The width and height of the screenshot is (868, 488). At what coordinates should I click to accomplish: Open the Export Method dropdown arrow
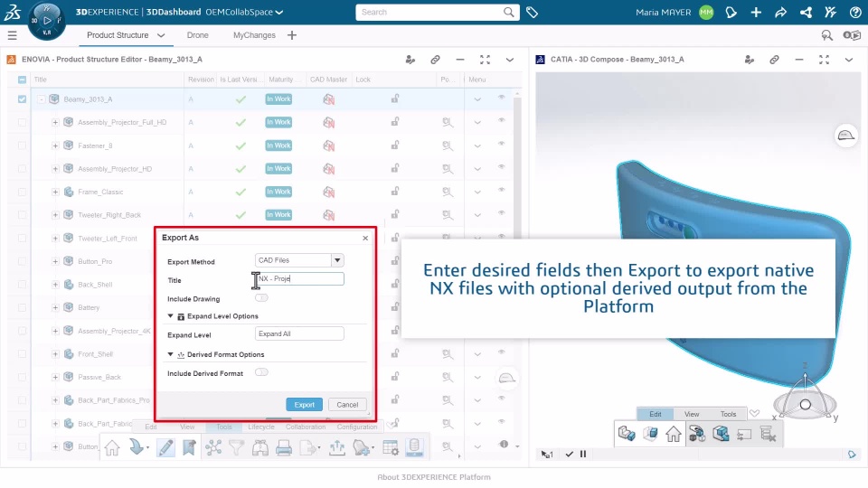tap(337, 260)
